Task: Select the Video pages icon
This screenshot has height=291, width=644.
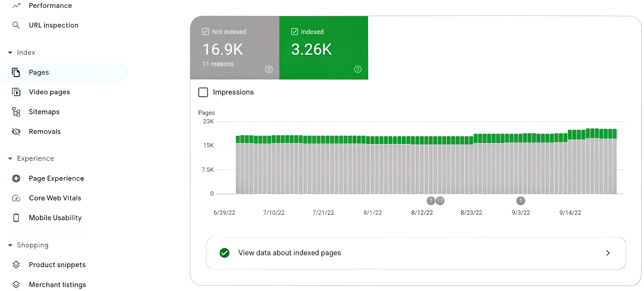Action: click(x=16, y=92)
